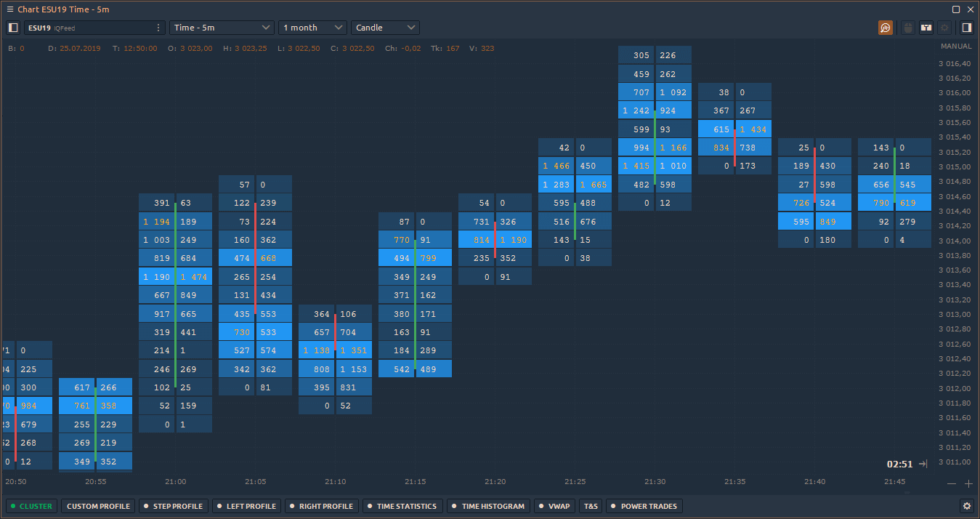Open the bottom-right indicator settings gear
This screenshot has width=980, height=519.
pyautogui.click(x=966, y=506)
